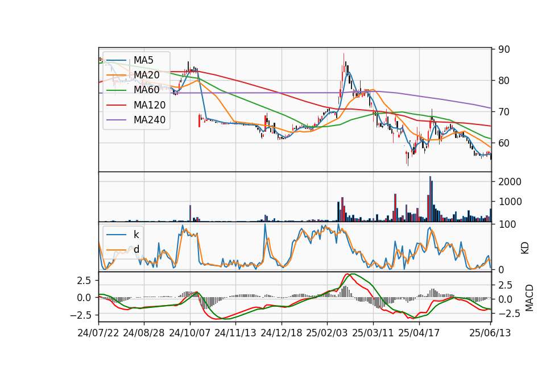Click the orange MA20 legend line sample
The width and height of the screenshot is (546, 392).
pos(116,75)
